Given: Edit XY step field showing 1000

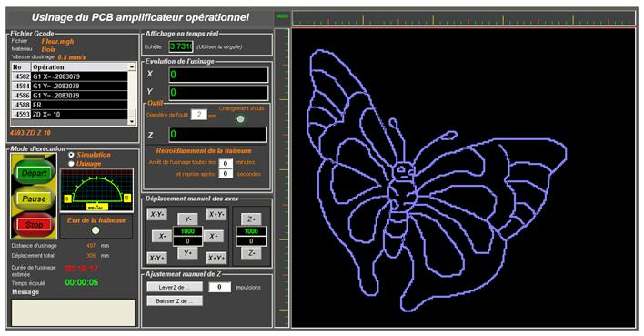Looking at the screenshot, I should tap(187, 231).
